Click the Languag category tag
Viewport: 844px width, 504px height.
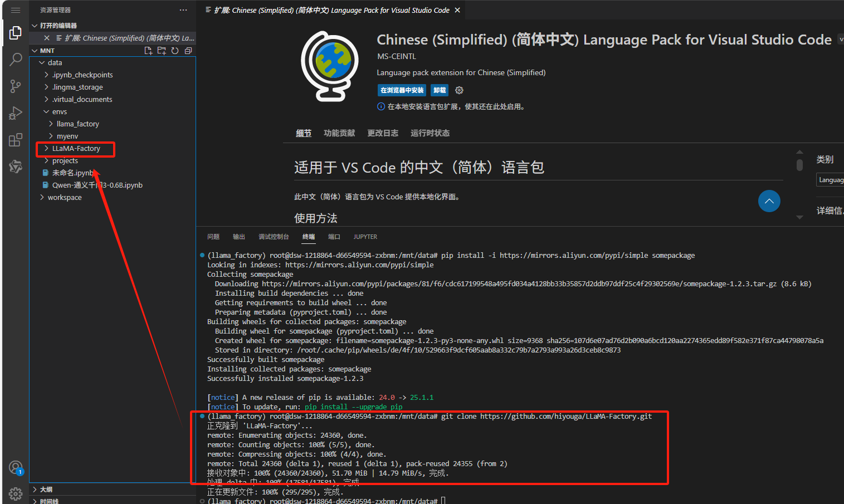[x=831, y=180]
